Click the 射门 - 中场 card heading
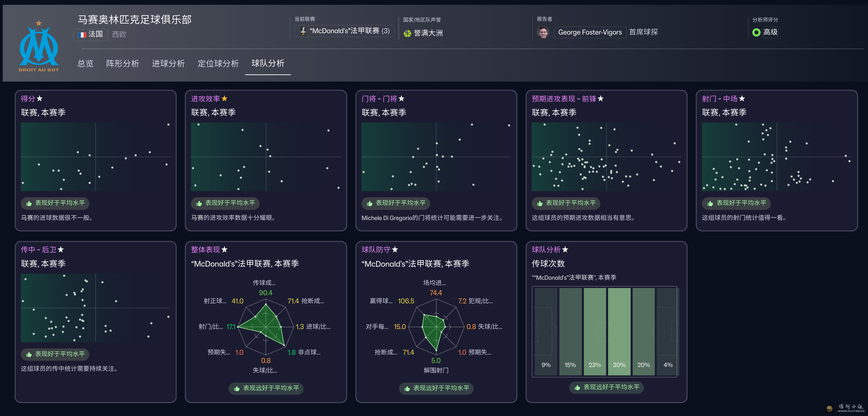Image resolution: width=868 pixels, height=416 pixels. (719, 99)
